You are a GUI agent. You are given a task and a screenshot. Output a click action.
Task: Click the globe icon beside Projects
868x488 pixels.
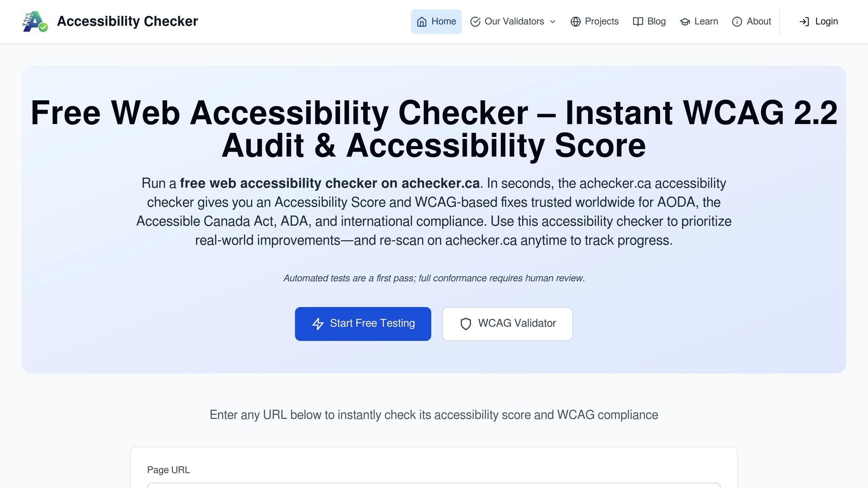click(576, 22)
